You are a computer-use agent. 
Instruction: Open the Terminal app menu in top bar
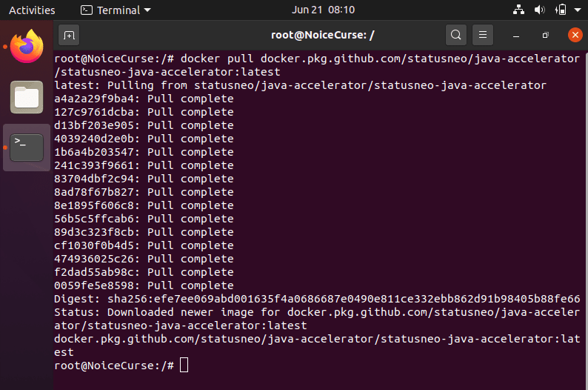tap(115, 10)
